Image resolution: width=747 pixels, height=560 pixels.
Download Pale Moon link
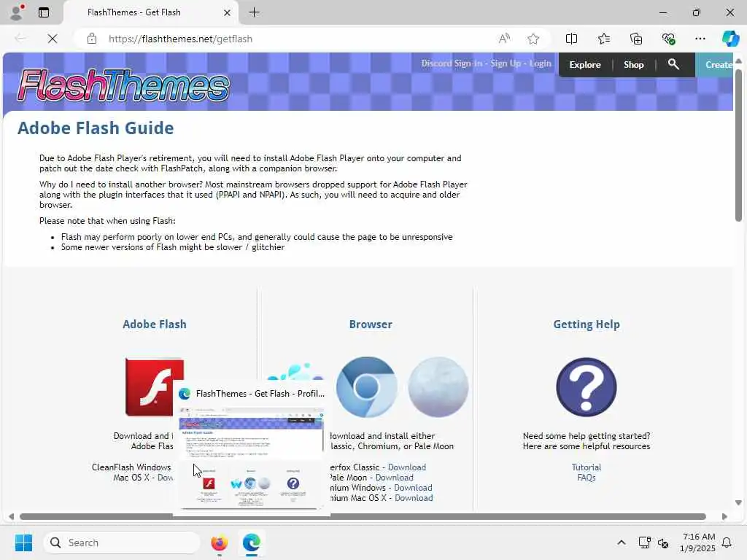click(x=395, y=478)
